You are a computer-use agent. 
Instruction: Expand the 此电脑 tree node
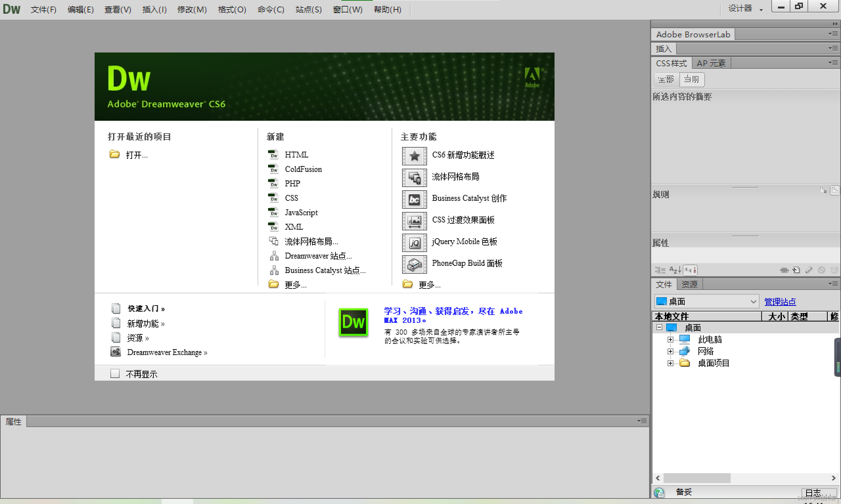670,339
